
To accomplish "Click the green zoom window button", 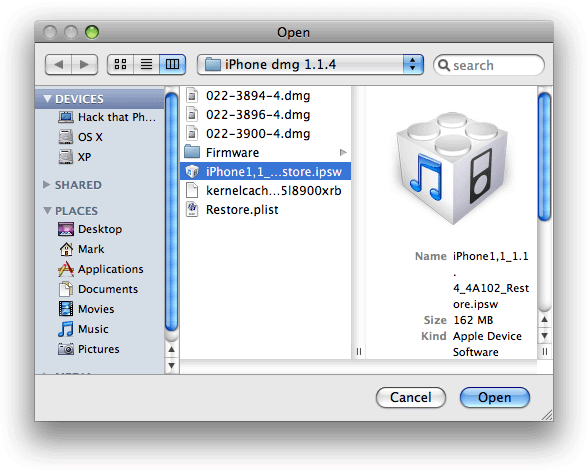I will (92, 32).
